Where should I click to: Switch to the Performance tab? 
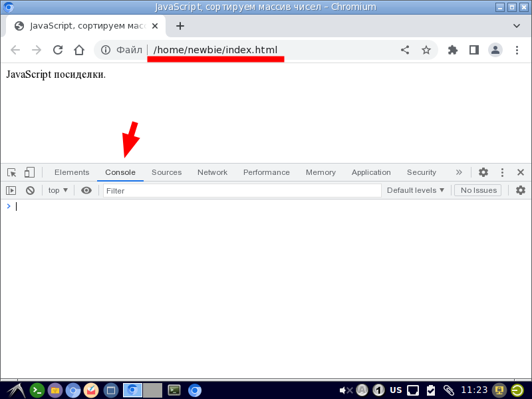click(267, 172)
